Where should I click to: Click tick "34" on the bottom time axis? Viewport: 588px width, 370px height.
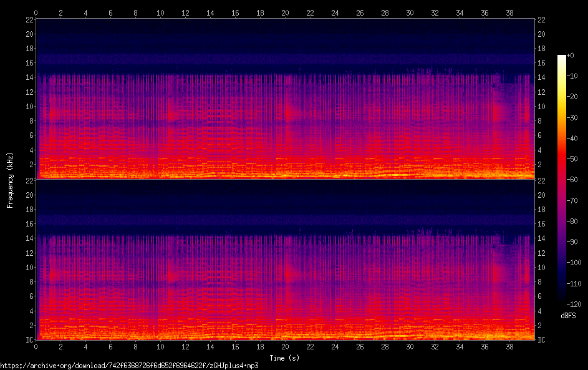460,347
